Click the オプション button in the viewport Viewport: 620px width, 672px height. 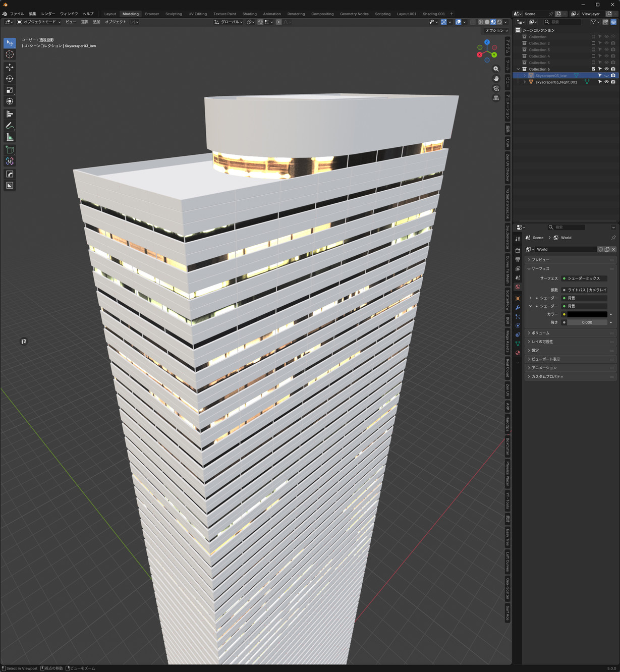click(x=496, y=31)
